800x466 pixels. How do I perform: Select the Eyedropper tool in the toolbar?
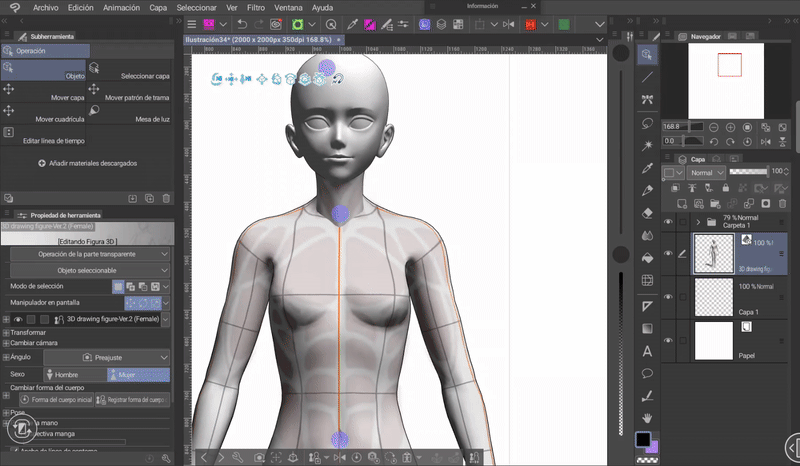(x=647, y=167)
